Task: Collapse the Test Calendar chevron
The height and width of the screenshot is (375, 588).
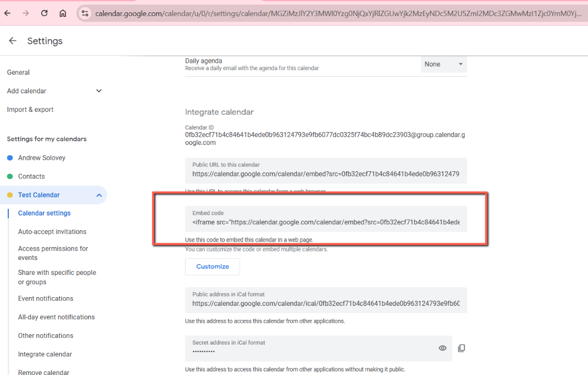Action: 99,195
